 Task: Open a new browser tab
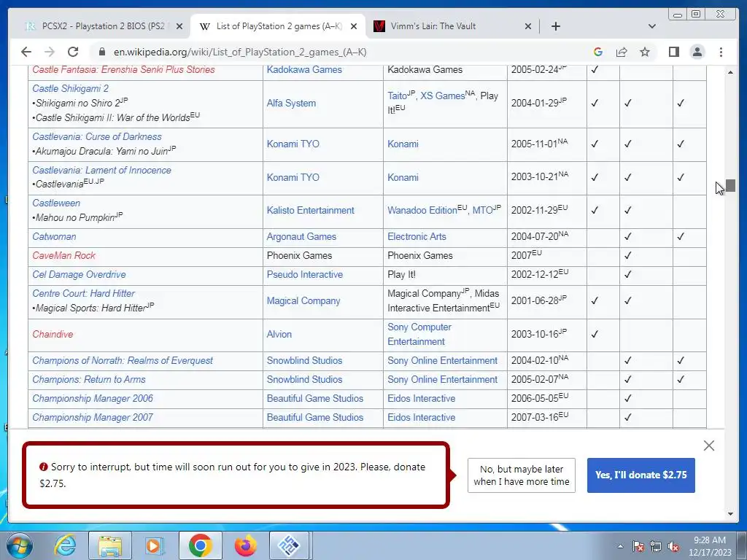(x=555, y=26)
